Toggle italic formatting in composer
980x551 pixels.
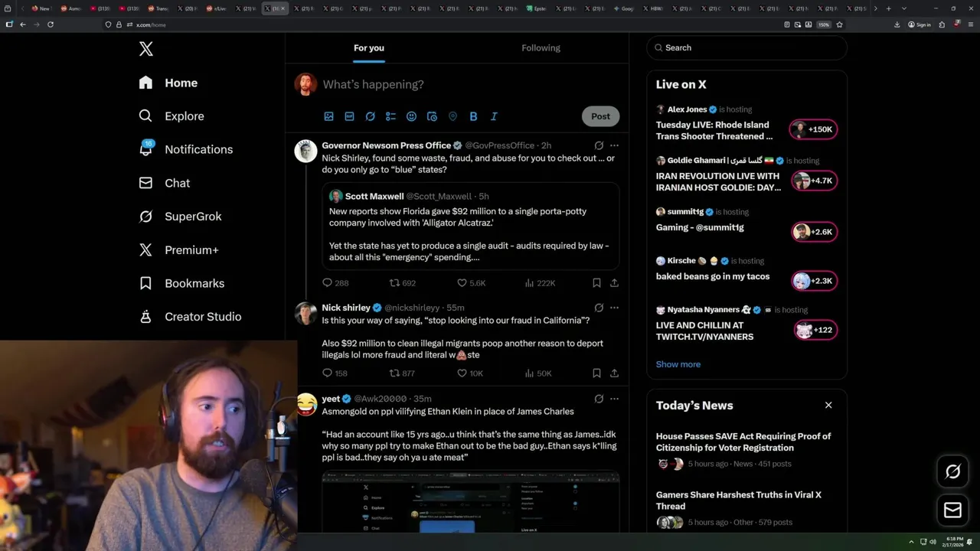[494, 116]
